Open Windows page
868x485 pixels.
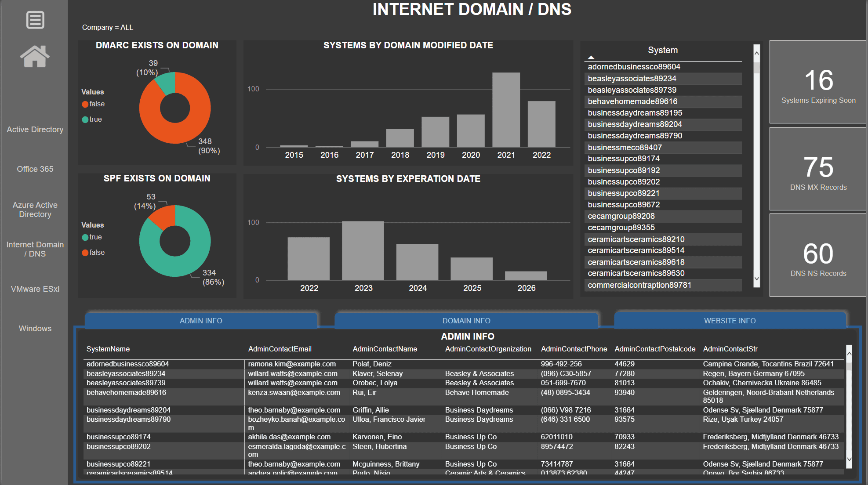tap(35, 329)
